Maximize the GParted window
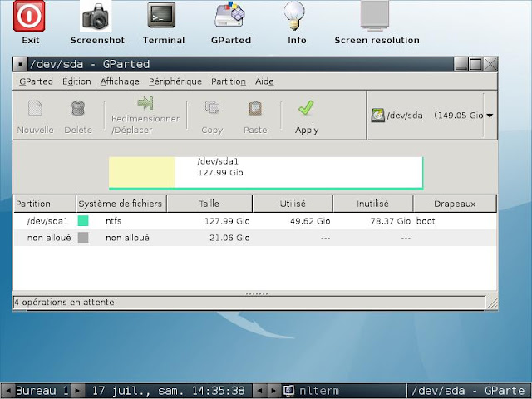Screen dimensions: 532x399 [x=475, y=64]
